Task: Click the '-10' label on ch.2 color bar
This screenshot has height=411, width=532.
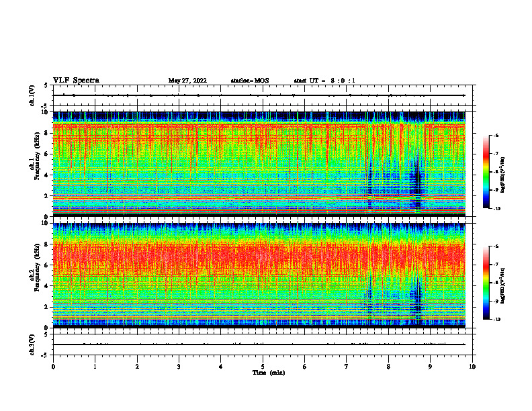Action: coord(496,320)
